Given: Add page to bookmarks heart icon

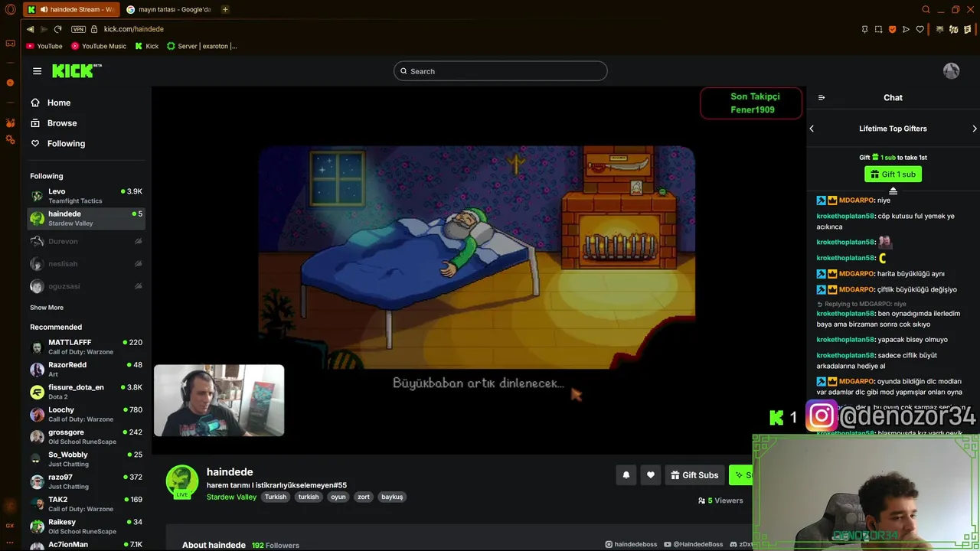Looking at the screenshot, I should pos(920,29).
